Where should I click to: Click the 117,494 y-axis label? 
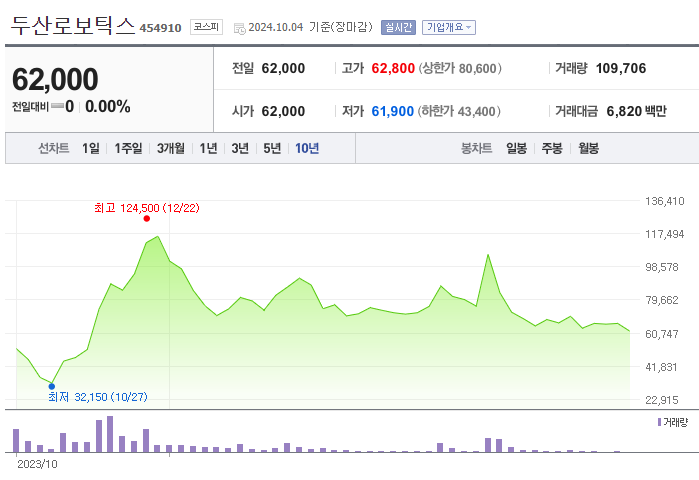click(x=664, y=234)
